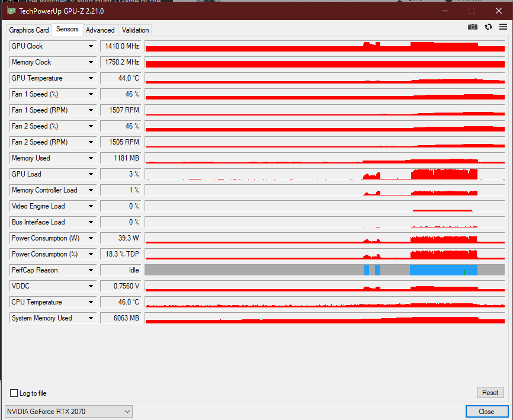Expand the PerfCap Reason dropdown
The image size is (513, 420).
point(91,270)
